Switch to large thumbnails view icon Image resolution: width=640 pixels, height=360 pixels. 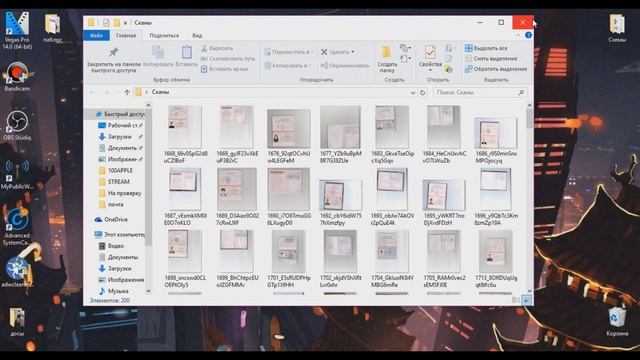point(526,300)
